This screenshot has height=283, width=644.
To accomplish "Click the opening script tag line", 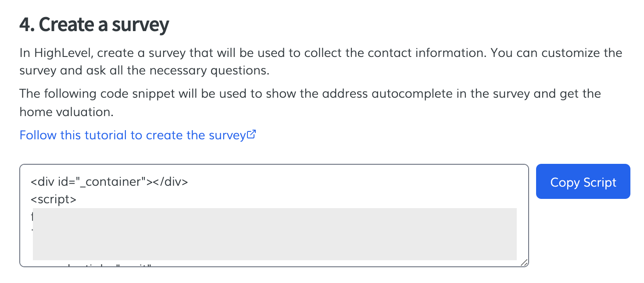I will click(x=54, y=199).
